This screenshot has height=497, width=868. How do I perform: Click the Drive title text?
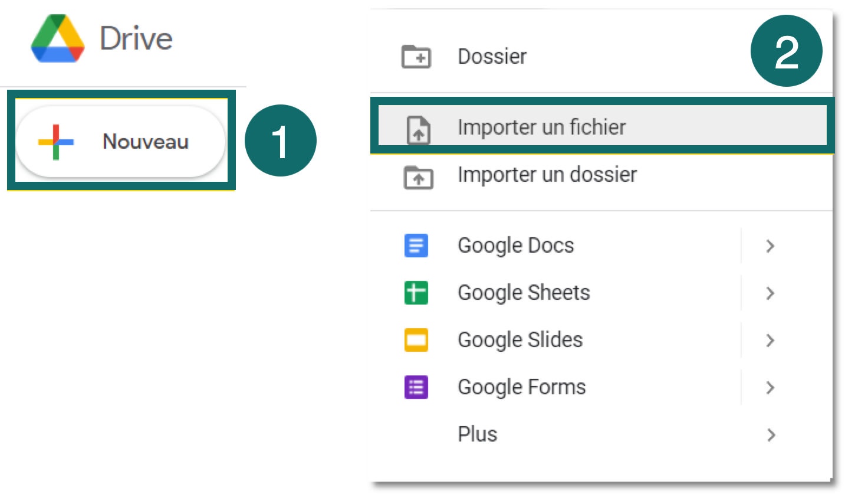point(136,39)
